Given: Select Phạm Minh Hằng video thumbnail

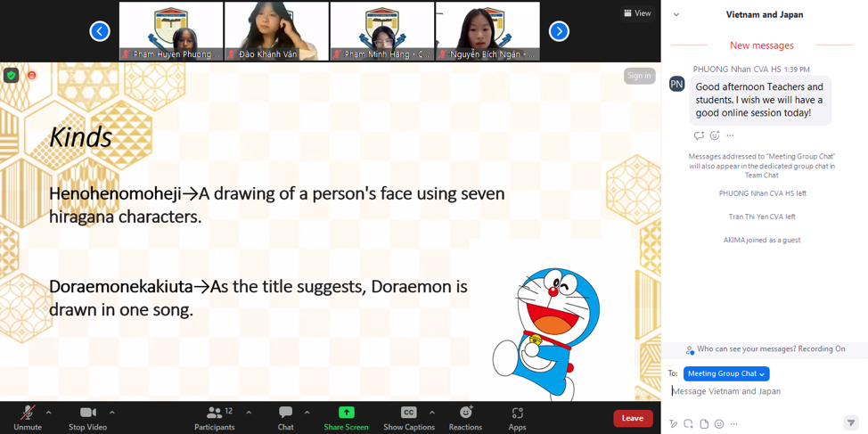Looking at the screenshot, I should 382,31.
